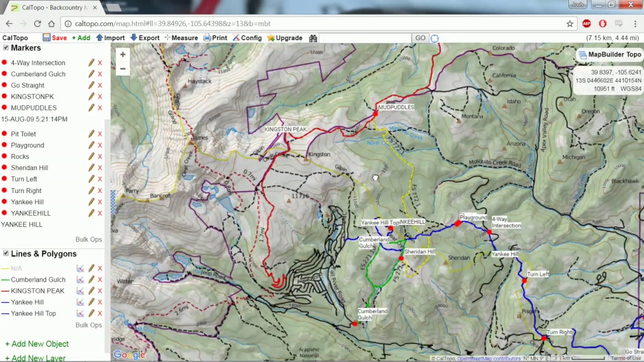Edit the Cumberland Gulch marker pencil icon
The image size is (644, 362).
point(91,74)
